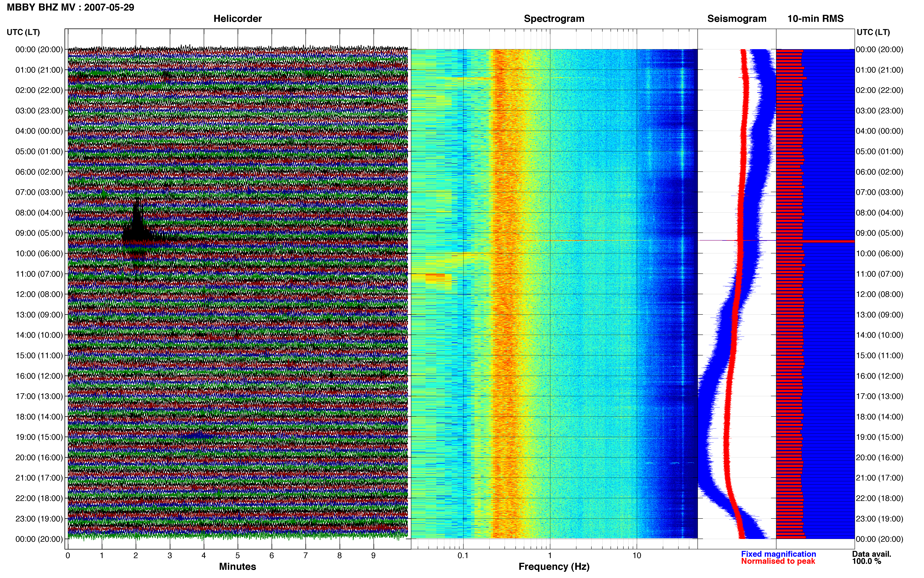The height and width of the screenshot is (578, 924).
Task: Click the blue Fixed magnification legend entry
Action: click(x=778, y=554)
